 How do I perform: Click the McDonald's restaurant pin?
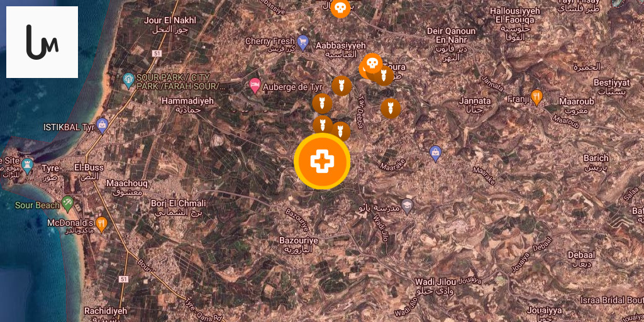(x=101, y=225)
